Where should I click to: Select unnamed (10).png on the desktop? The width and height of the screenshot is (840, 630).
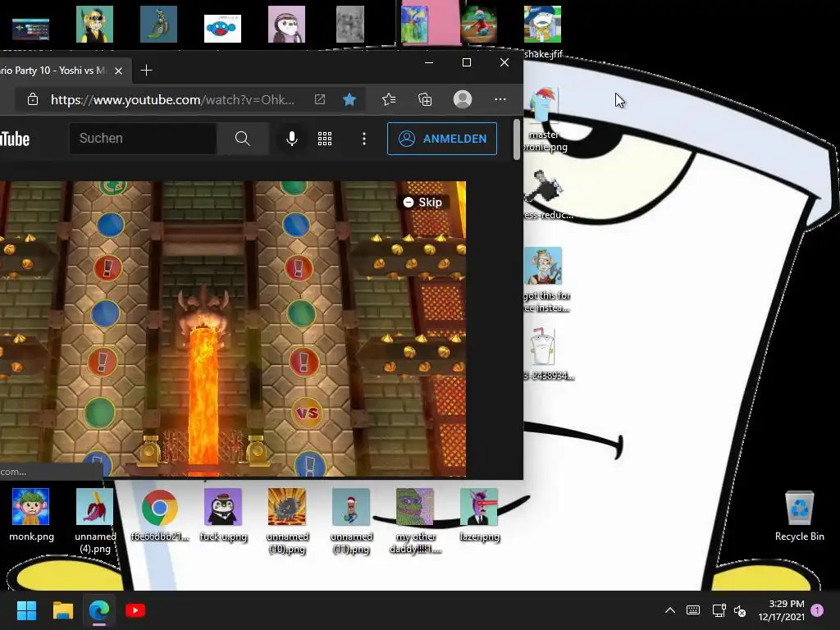(287, 520)
